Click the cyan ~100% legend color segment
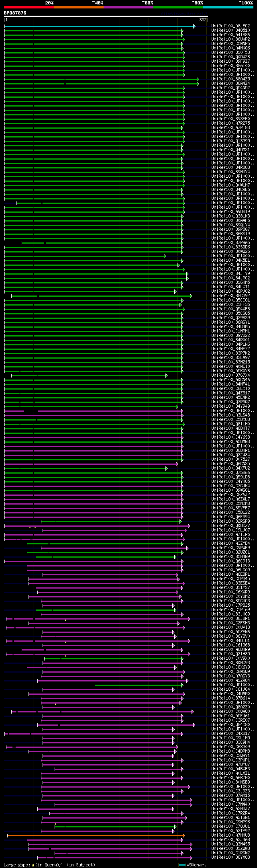The image size is (257, 868). click(228, 7)
